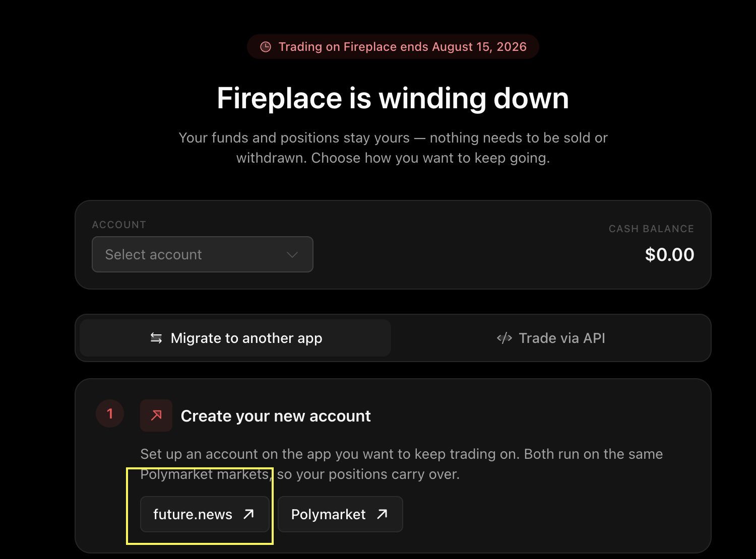Image resolution: width=756 pixels, height=559 pixels.
Task: Click the red step 1 number badge
Action: click(x=110, y=414)
